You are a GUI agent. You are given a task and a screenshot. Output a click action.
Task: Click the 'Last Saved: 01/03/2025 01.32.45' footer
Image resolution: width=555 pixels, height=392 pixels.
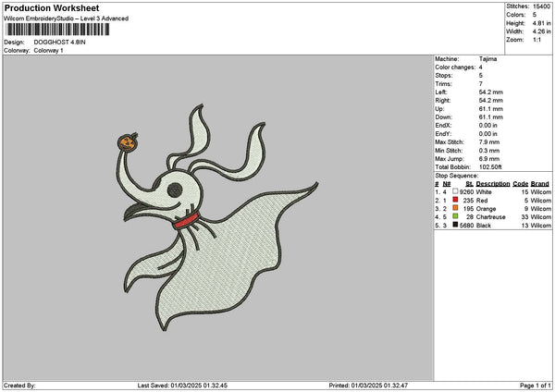pos(182,386)
